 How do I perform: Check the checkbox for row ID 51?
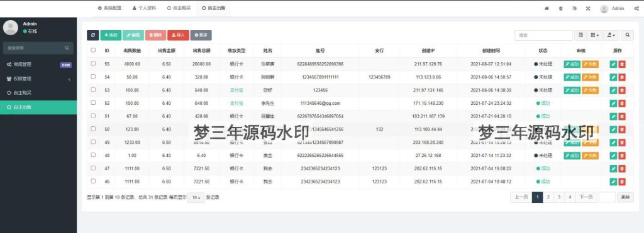point(93,116)
